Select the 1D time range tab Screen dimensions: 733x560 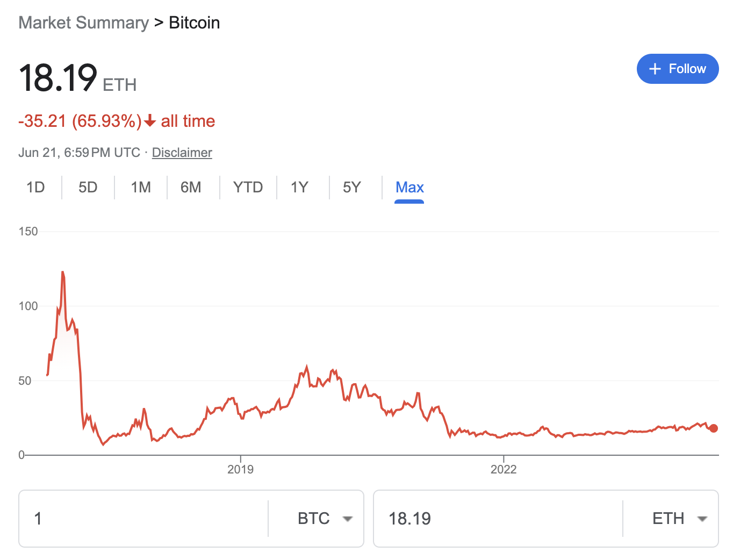tap(35, 187)
